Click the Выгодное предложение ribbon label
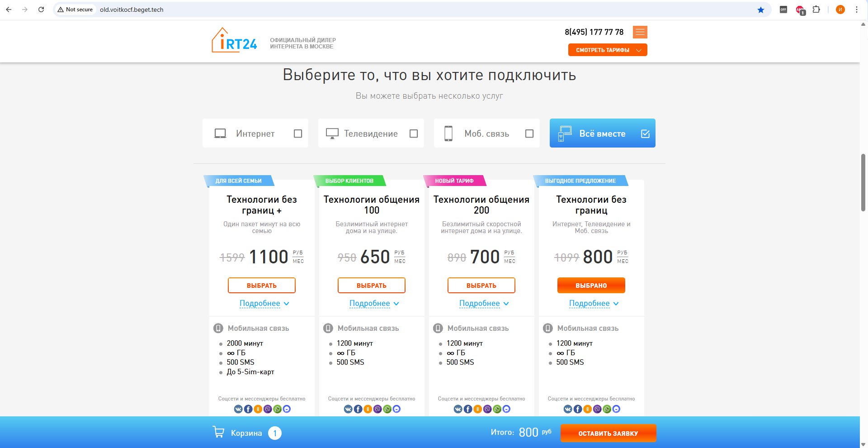868x448 pixels. pyautogui.click(x=580, y=181)
